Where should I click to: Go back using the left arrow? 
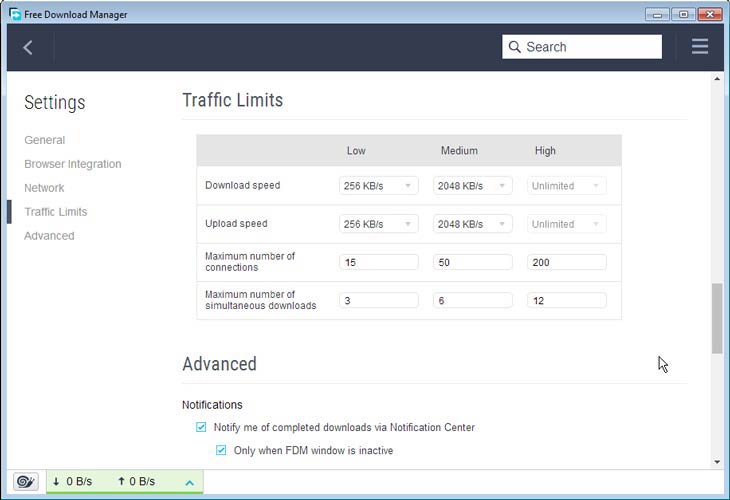coord(28,47)
